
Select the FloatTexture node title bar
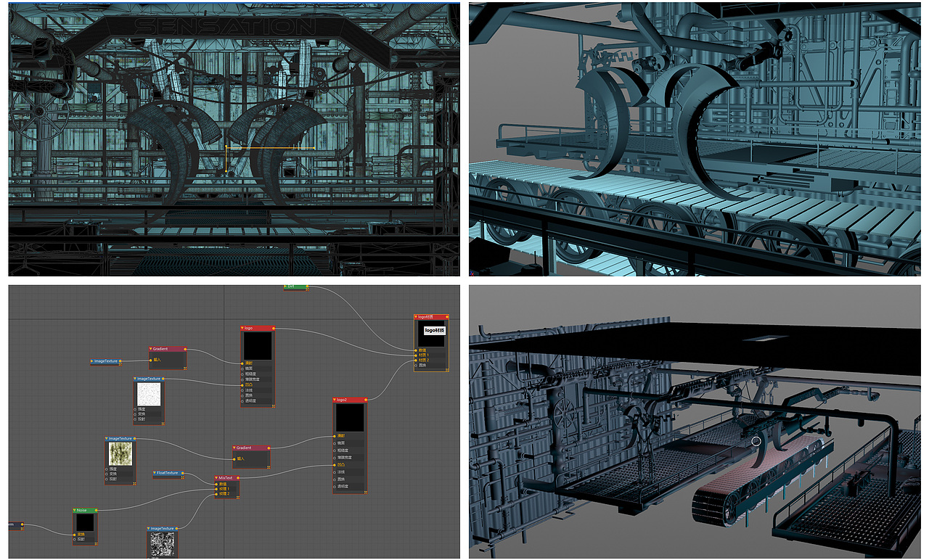tap(168, 473)
